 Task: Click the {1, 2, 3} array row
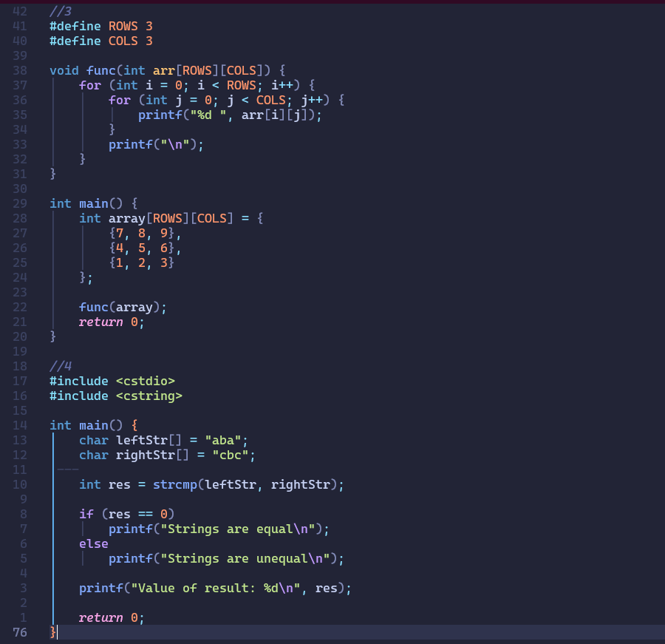(x=142, y=263)
